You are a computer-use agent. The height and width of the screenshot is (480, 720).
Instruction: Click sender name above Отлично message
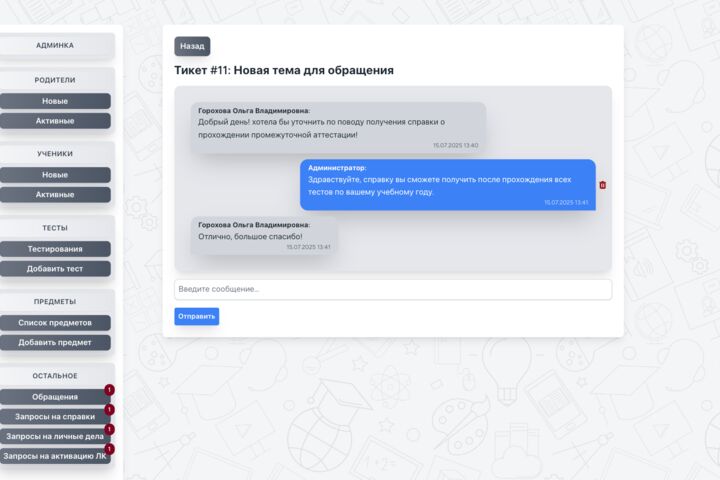[x=254, y=225]
